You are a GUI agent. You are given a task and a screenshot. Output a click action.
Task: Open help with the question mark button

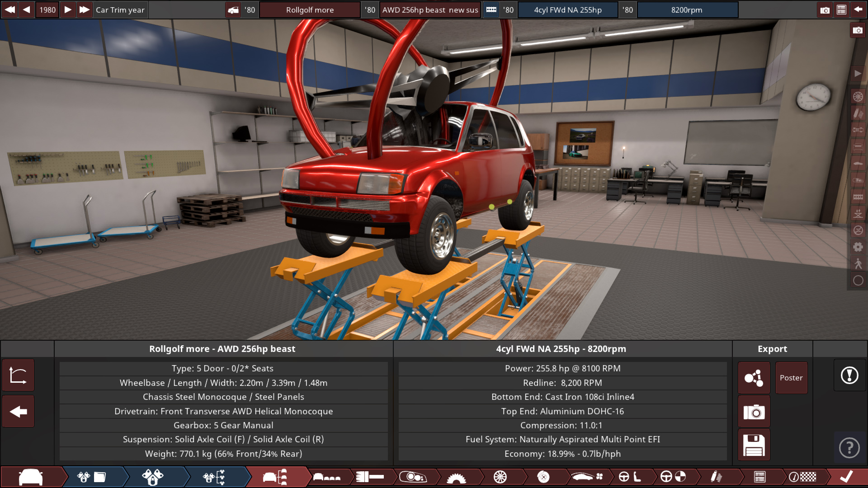tap(849, 448)
